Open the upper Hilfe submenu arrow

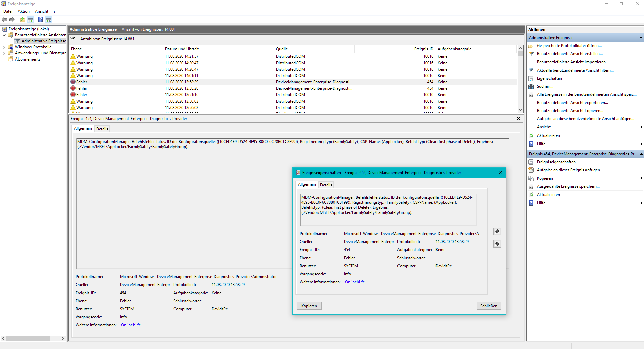point(641,144)
